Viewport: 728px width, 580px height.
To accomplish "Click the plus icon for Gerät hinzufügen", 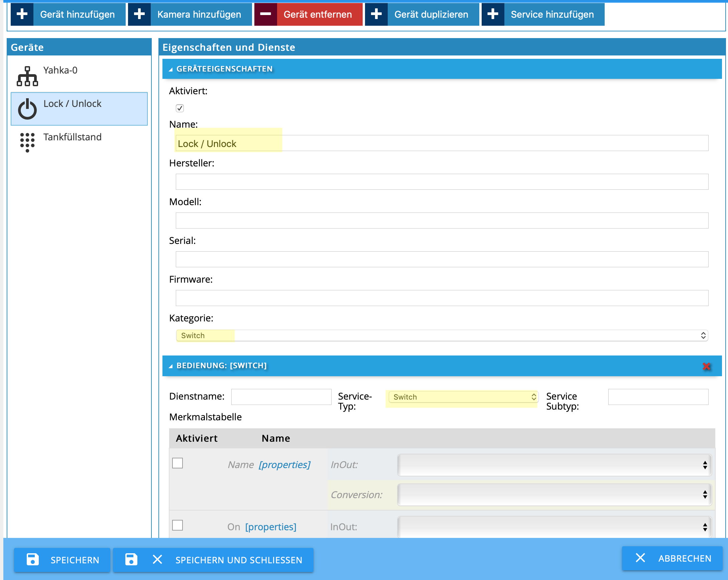I will pos(22,14).
